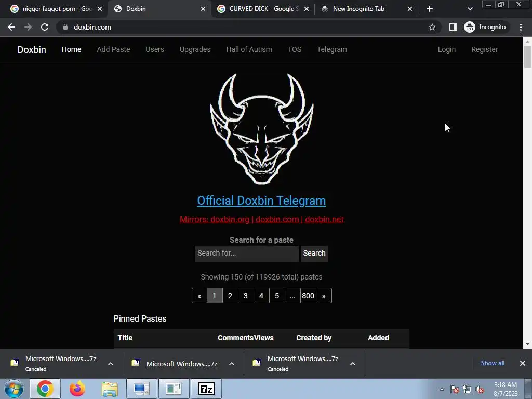Screen dimensions: 532x399
Task: Show hidden system tray icons
Action: (442, 390)
